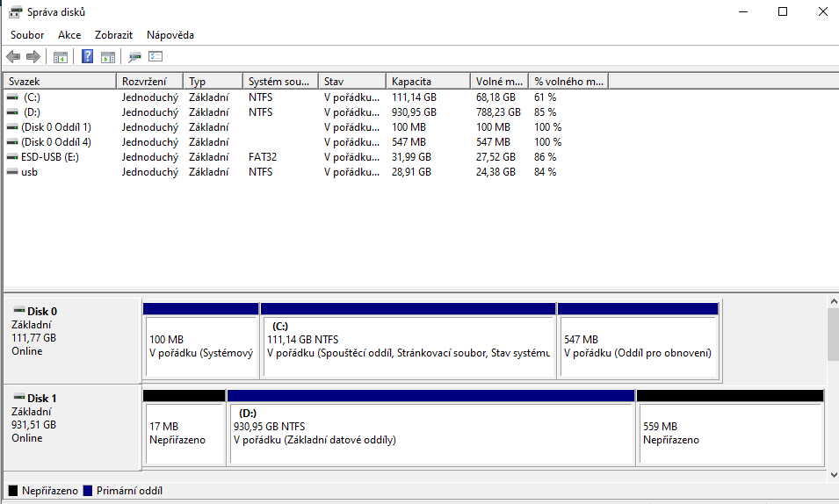Viewport: 839px width, 504px height.
Task: Click the '84 %' free percentage cell
Action: click(x=546, y=172)
